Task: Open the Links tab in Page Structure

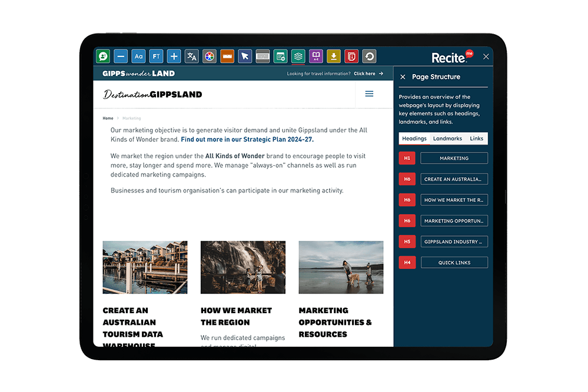Action: (476, 138)
